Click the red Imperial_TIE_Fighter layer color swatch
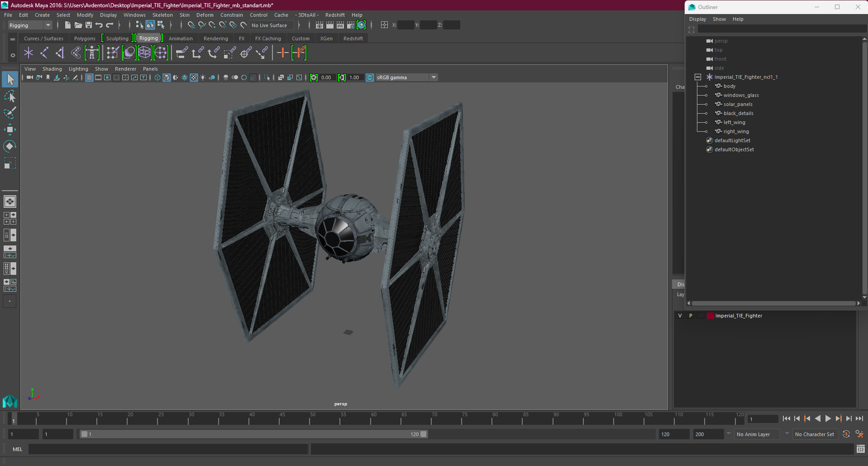The height and width of the screenshot is (466, 868). [710, 316]
